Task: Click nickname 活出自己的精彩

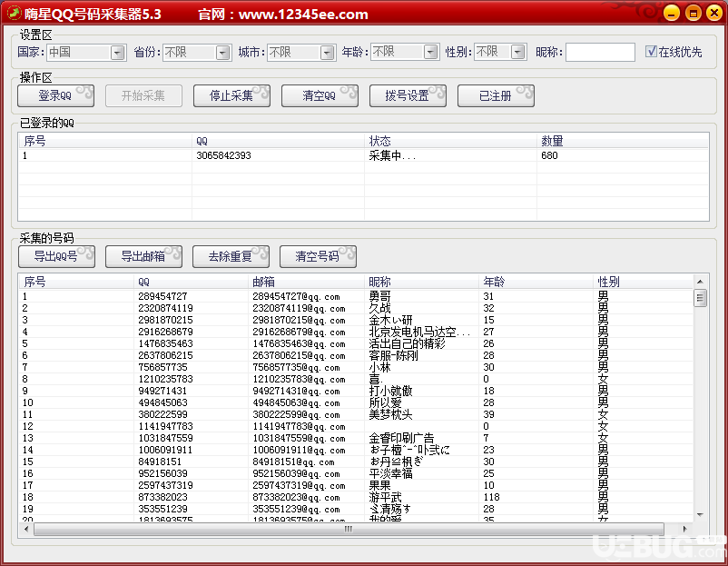Action: coord(407,343)
